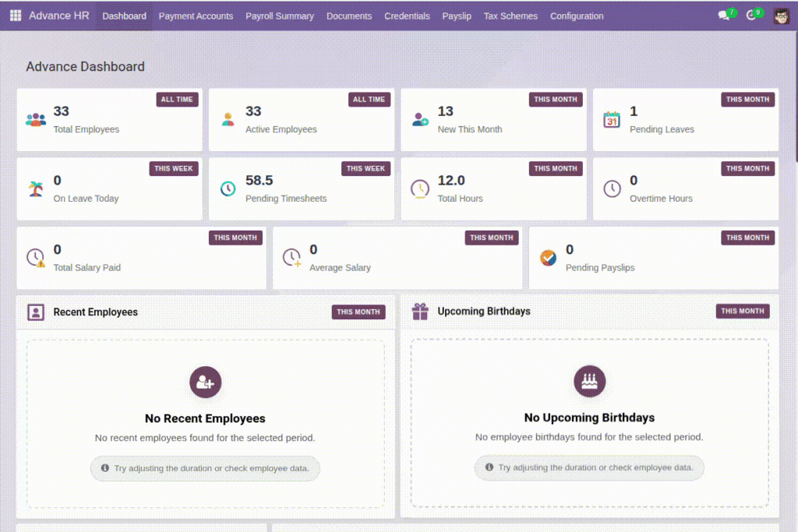Image resolution: width=798 pixels, height=532 pixels.
Task: Click the Recent Employees portrait icon
Action: click(x=36, y=312)
